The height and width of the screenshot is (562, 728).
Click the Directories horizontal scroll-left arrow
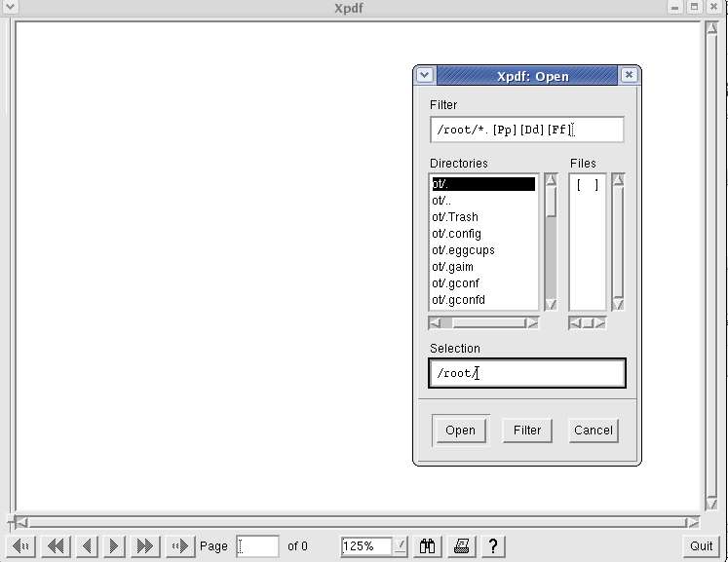click(435, 322)
